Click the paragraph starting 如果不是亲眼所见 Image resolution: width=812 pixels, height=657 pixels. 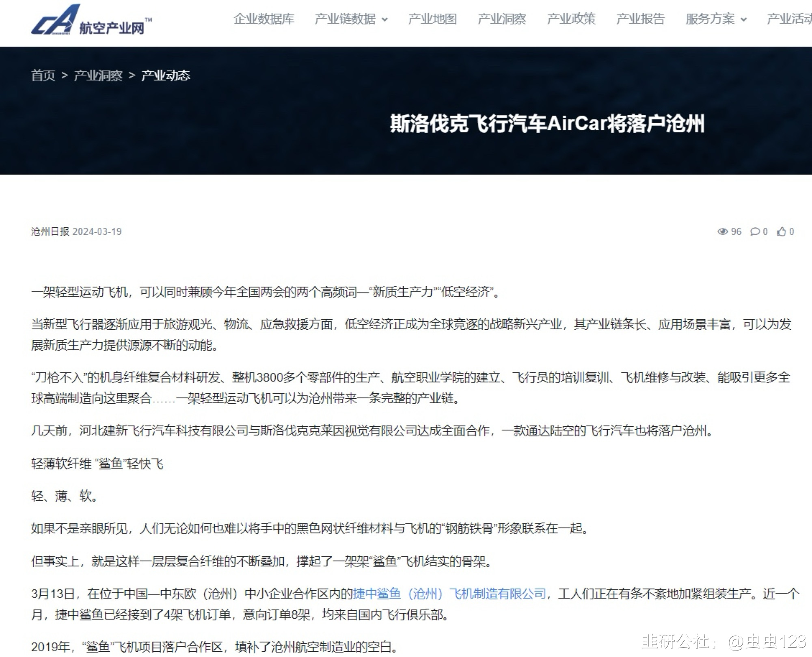tap(311, 528)
